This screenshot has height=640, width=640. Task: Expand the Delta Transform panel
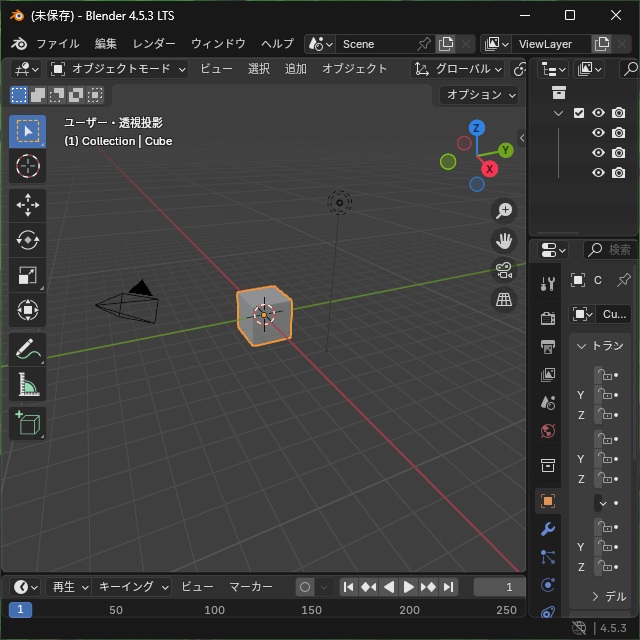(x=595, y=597)
